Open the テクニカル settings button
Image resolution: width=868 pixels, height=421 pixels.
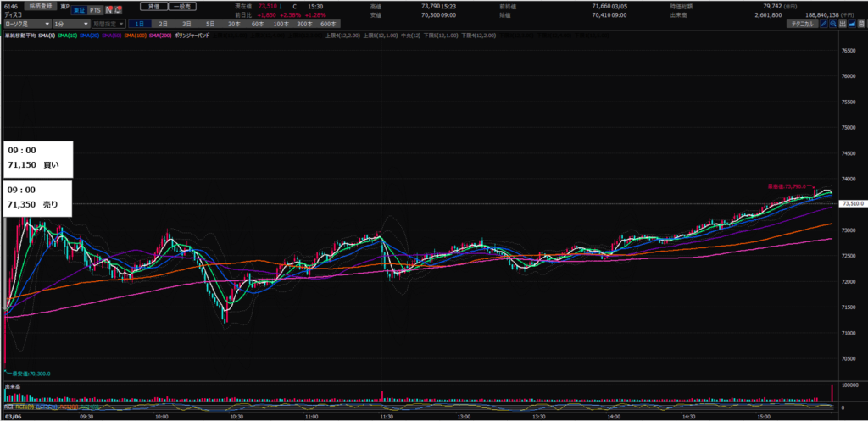tap(798, 24)
